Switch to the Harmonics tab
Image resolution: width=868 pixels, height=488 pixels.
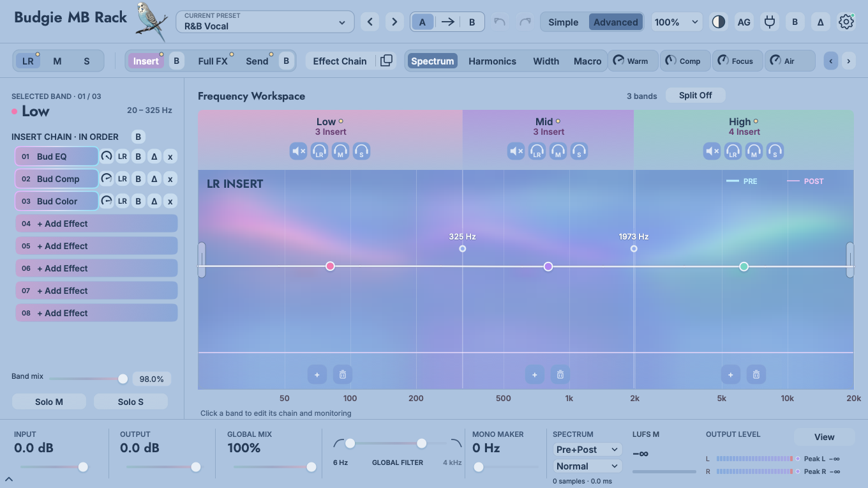(492, 61)
